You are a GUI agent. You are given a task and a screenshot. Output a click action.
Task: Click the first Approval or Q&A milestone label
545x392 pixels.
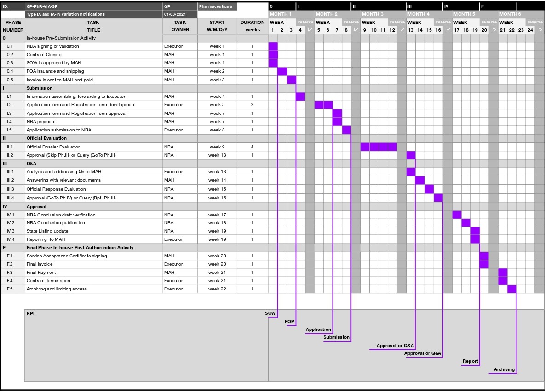[394, 345]
